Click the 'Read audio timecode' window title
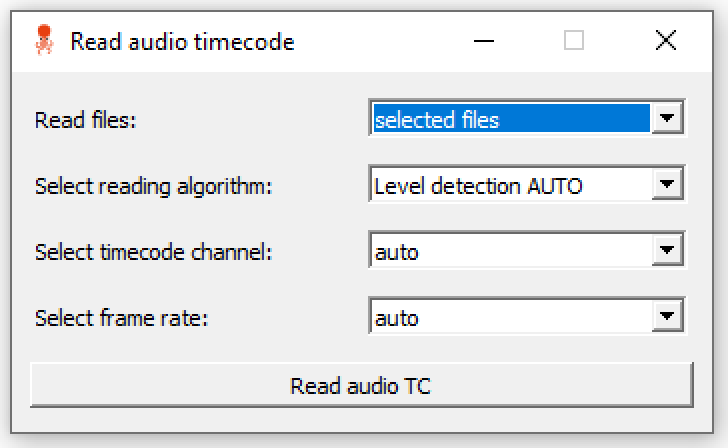This screenshot has width=728, height=448. (x=182, y=42)
